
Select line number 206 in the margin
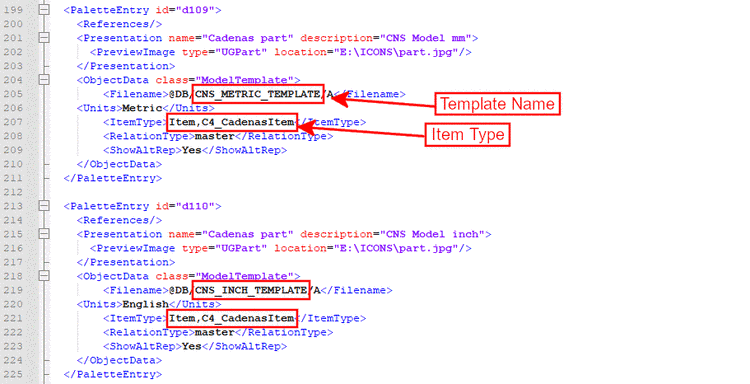[x=13, y=108]
